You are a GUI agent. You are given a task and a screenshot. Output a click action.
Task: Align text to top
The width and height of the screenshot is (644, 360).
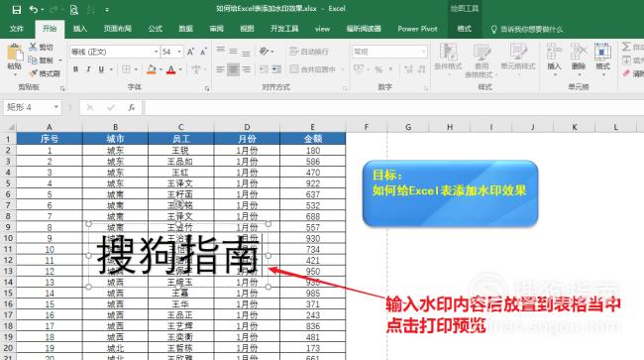pos(221,51)
